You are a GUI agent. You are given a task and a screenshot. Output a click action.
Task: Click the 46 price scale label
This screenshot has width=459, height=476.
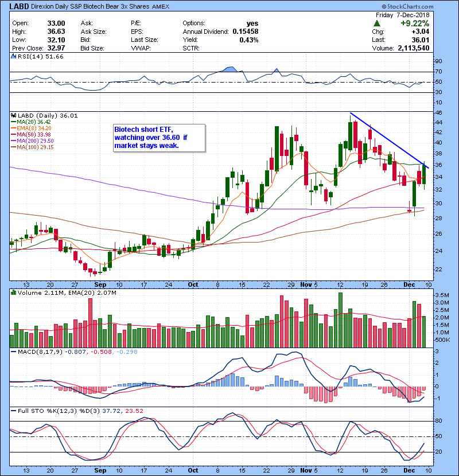coord(438,113)
